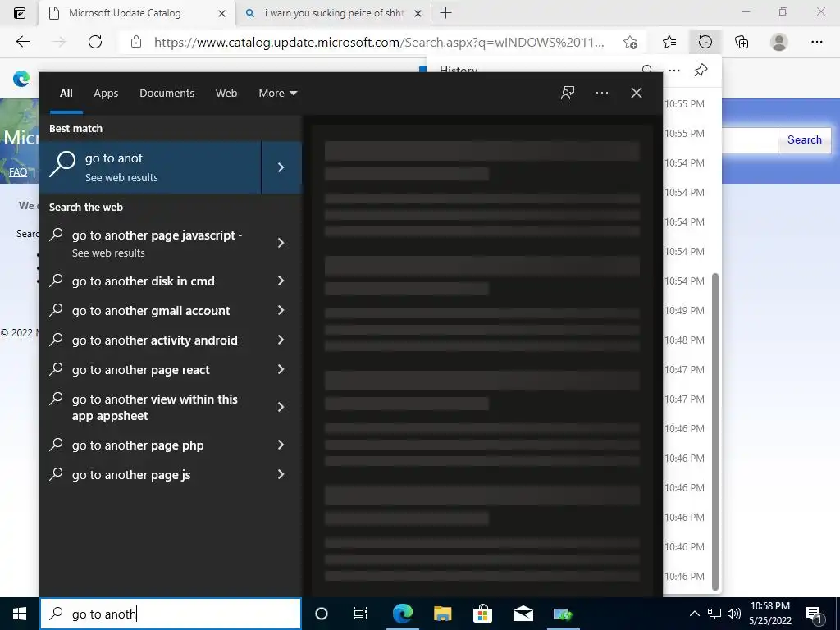Open the Collections icon in Edge toolbar

click(742, 42)
